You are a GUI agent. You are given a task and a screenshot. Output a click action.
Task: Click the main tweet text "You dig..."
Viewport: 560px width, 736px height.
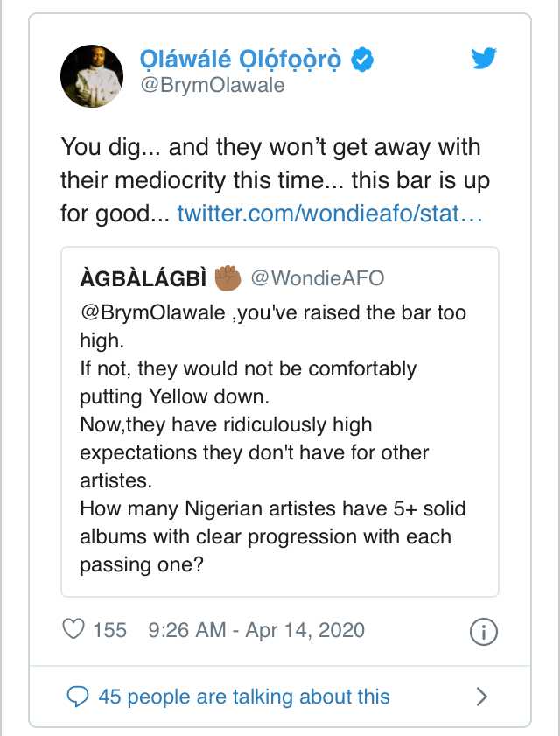270,147
